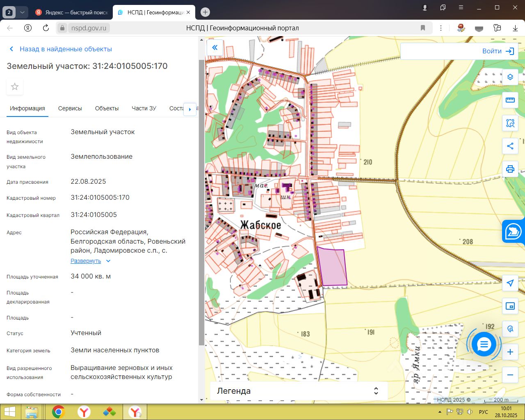Click Назад в найденные объекты link
Image resolution: width=525 pixels, height=420 pixels.
click(61, 49)
